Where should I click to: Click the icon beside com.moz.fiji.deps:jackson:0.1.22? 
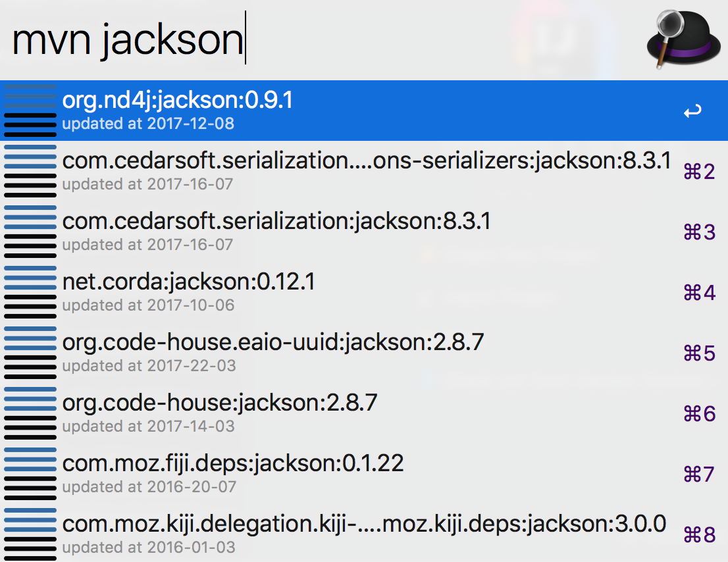30,474
